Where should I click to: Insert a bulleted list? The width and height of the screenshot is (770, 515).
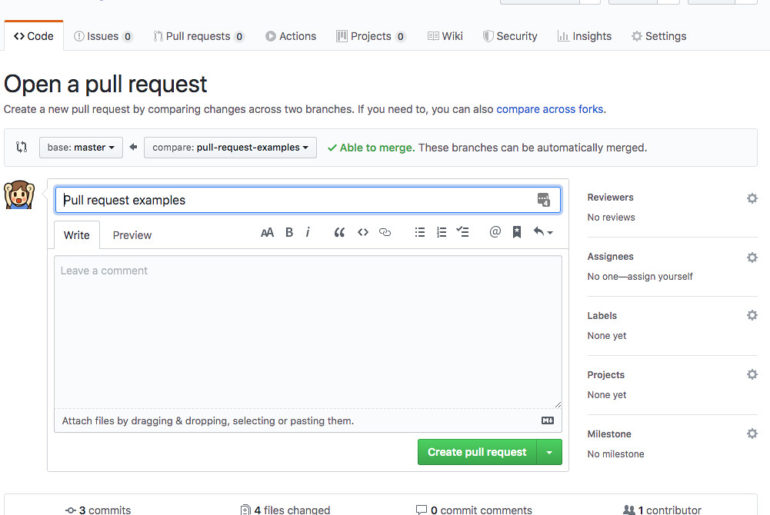pyautogui.click(x=420, y=232)
